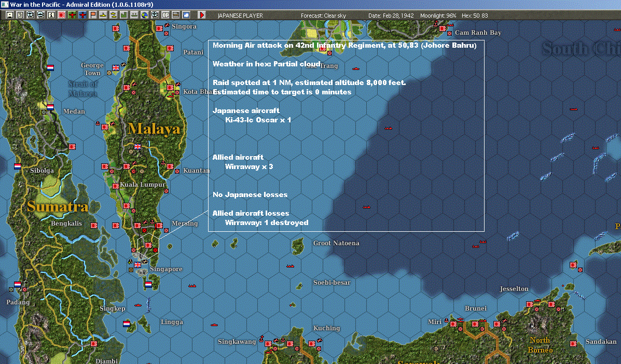Select the Dutch flag at Sibolga
Image resolution: width=621 pixels, height=364 pixels.
tap(18, 166)
